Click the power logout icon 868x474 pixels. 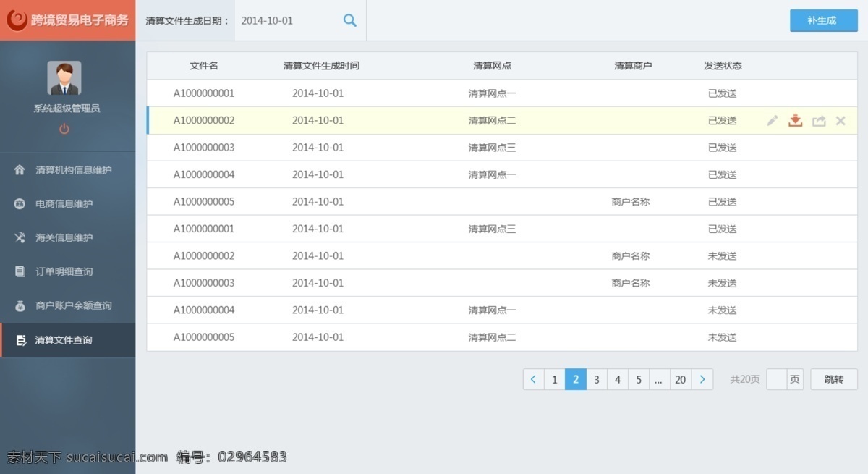tap(64, 129)
